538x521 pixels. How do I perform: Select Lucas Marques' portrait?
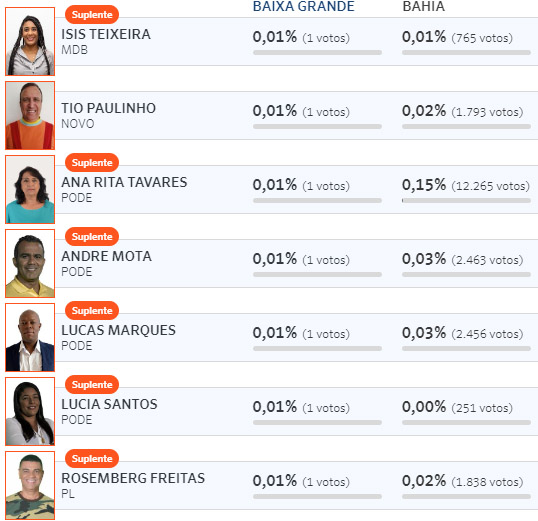pos(30,337)
